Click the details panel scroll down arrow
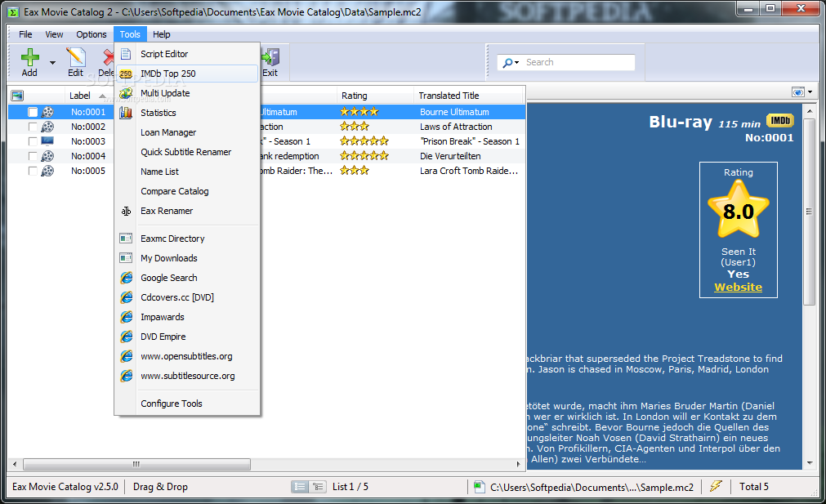The width and height of the screenshot is (826, 504). [x=810, y=463]
